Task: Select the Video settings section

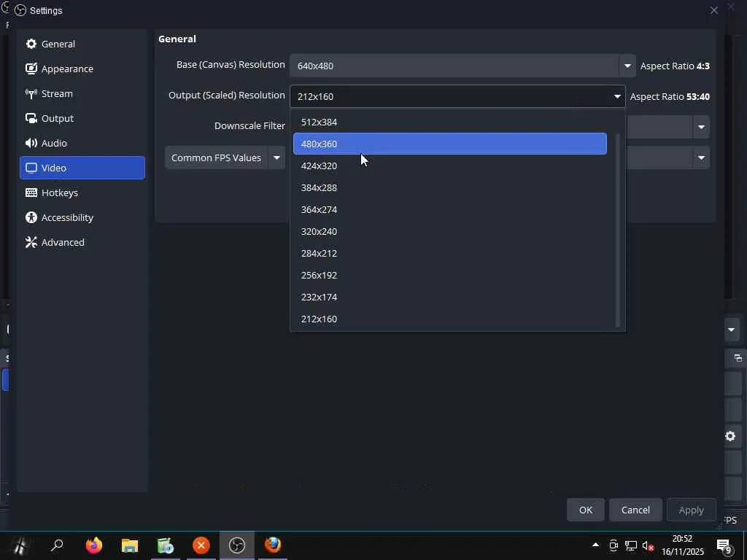Action: 82,168
